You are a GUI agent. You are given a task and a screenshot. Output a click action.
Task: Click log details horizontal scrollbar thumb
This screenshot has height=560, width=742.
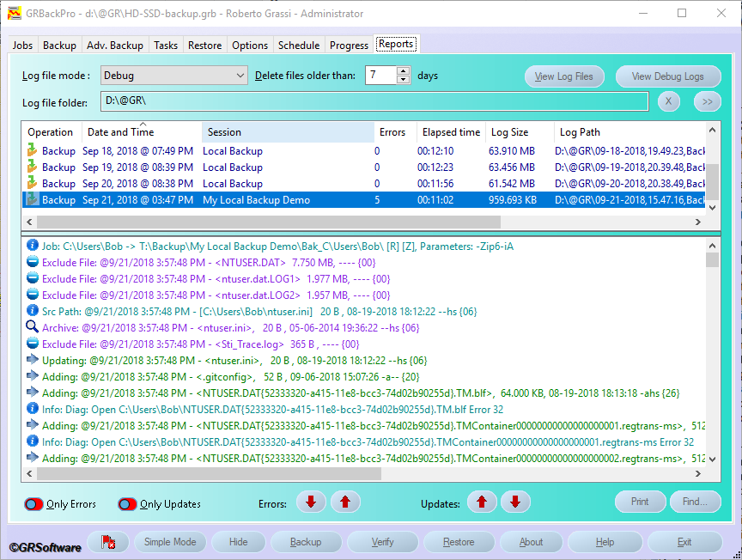coord(209,474)
